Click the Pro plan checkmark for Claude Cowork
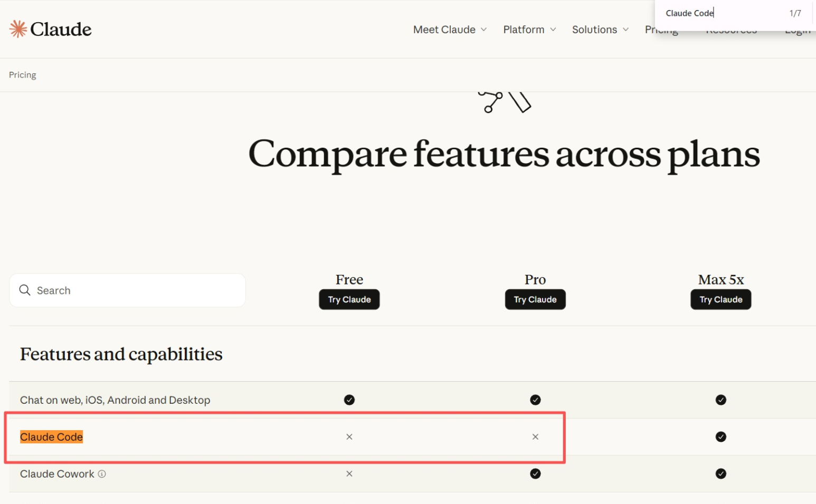The width and height of the screenshot is (816, 504). pos(535,474)
